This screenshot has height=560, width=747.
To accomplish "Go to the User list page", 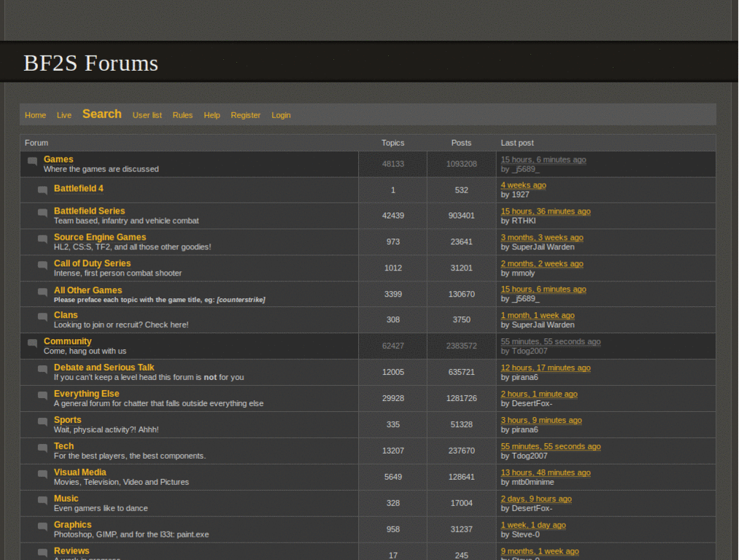I will click(147, 115).
